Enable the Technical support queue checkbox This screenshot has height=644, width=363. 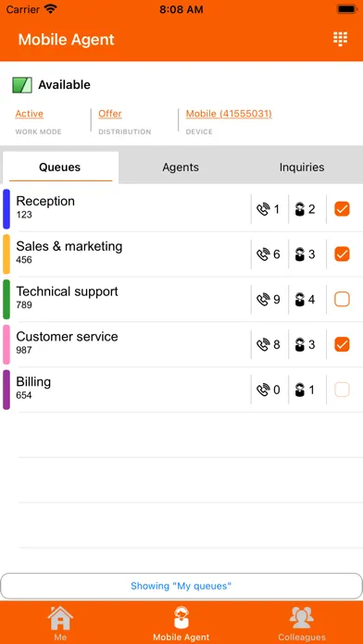coord(342,300)
